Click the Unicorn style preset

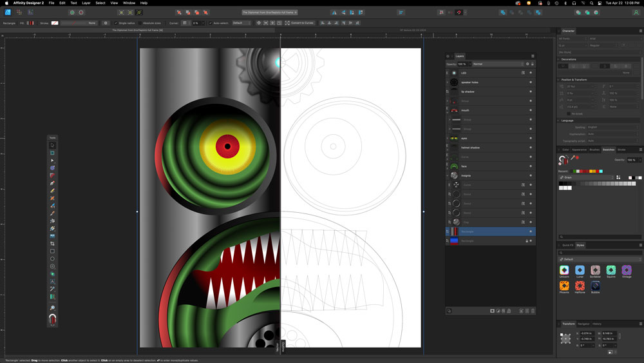click(564, 270)
